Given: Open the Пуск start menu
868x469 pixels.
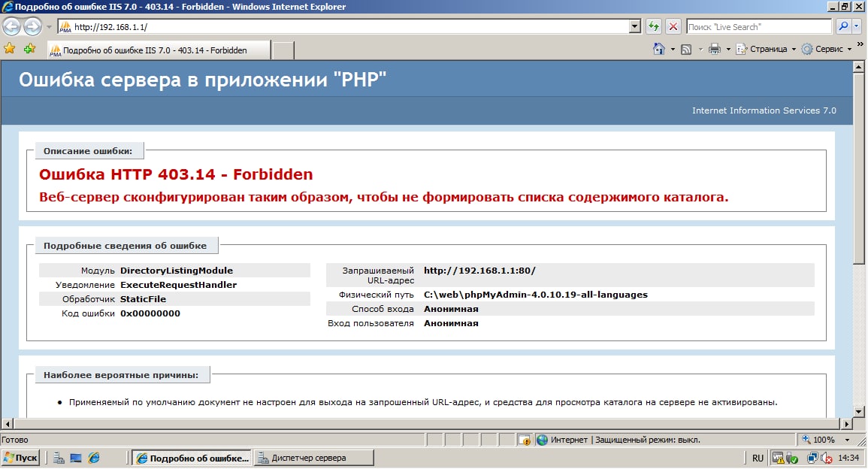Looking at the screenshot, I should (20, 458).
